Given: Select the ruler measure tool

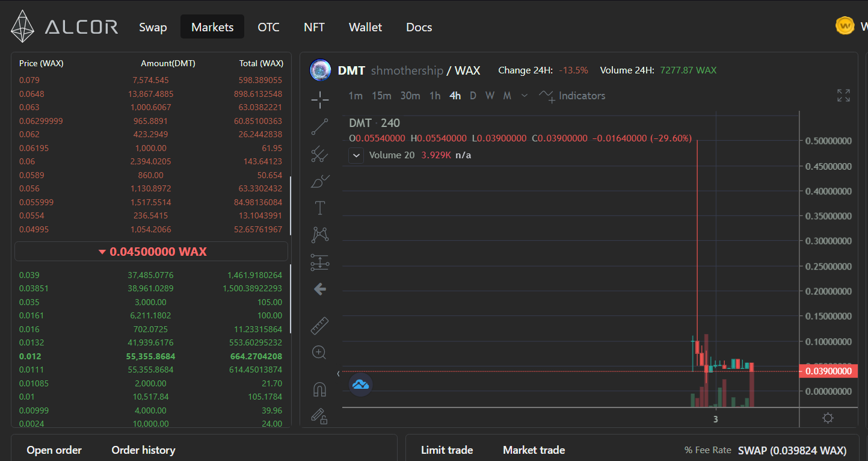Looking at the screenshot, I should click(x=320, y=326).
